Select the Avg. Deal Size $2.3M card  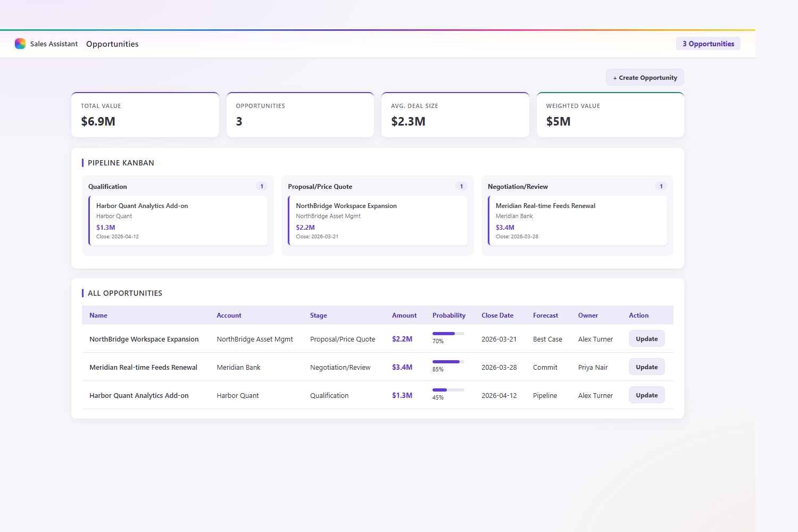tap(455, 115)
